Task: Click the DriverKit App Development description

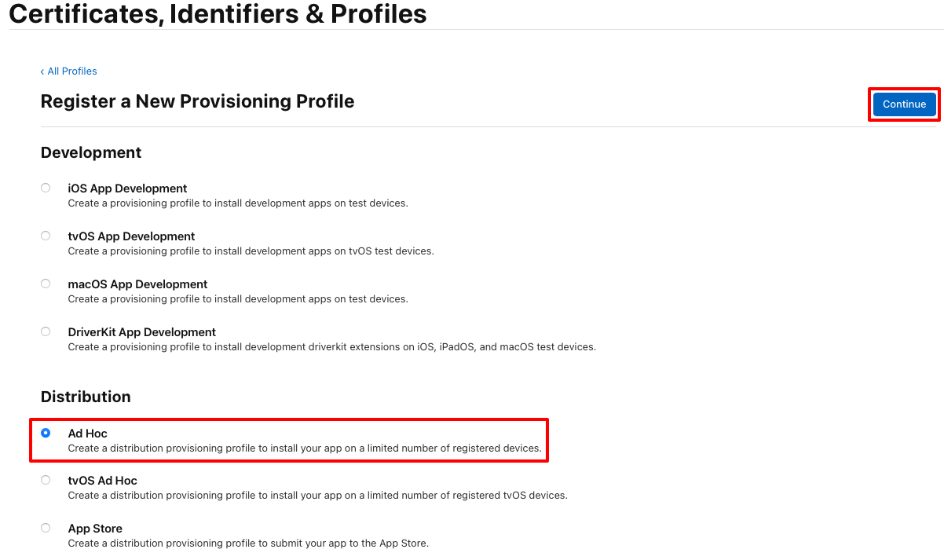Action: (332, 346)
